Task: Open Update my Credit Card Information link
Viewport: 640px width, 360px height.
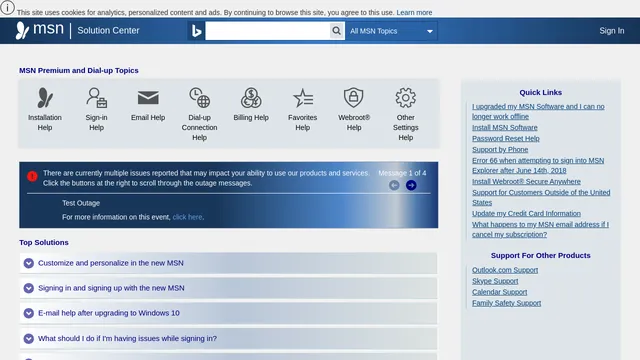Action: (526, 213)
